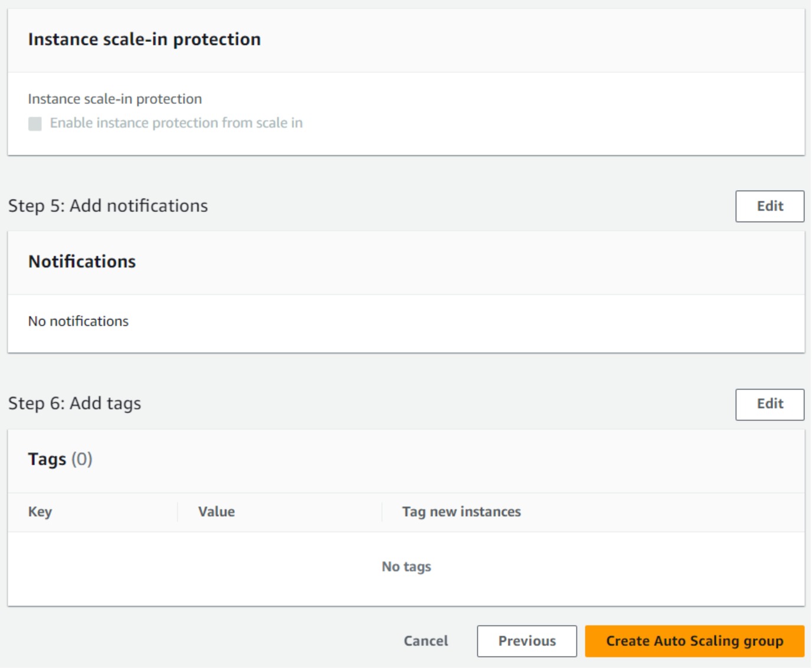Viewport: 812px width, 669px height.
Task: Click Edit for Step 6 tags
Action: pyautogui.click(x=769, y=404)
